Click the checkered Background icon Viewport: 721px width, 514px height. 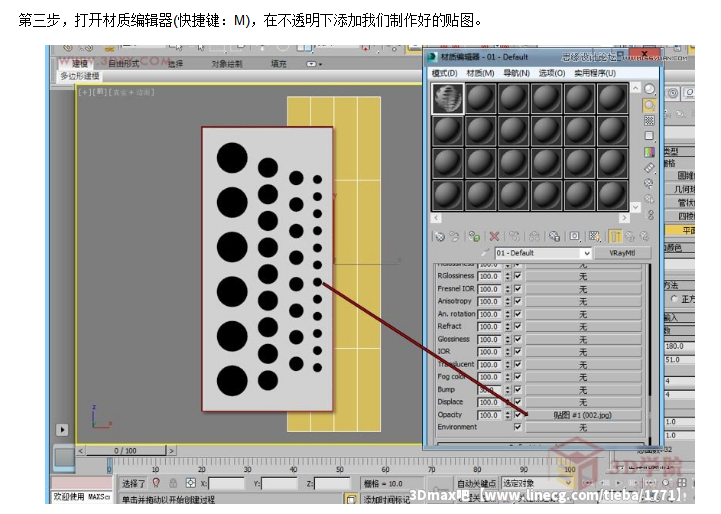(x=649, y=120)
